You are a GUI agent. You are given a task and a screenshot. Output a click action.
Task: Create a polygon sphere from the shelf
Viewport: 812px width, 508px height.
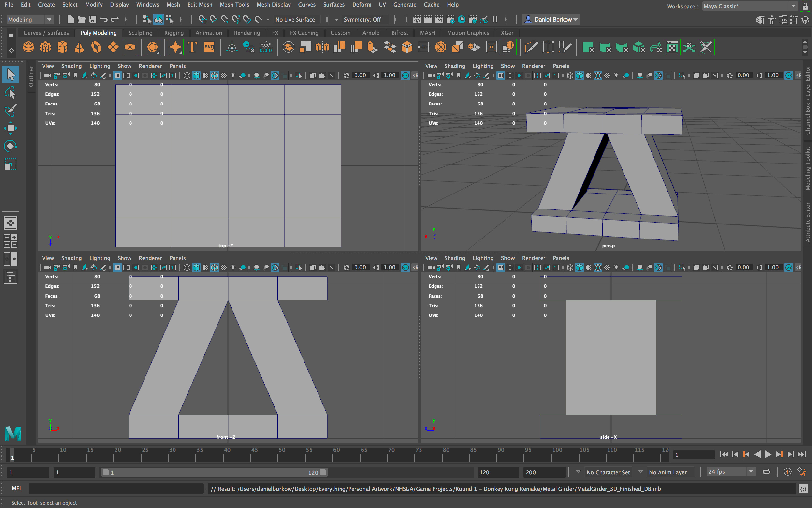click(x=28, y=47)
